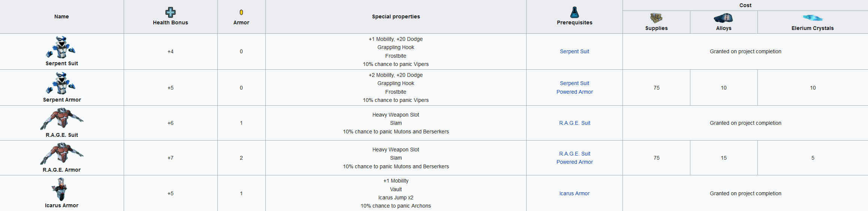Open Powered Armor link in R.A.G.E. Armor row
Image resolution: width=868 pixels, height=211 pixels.
point(575,162)
